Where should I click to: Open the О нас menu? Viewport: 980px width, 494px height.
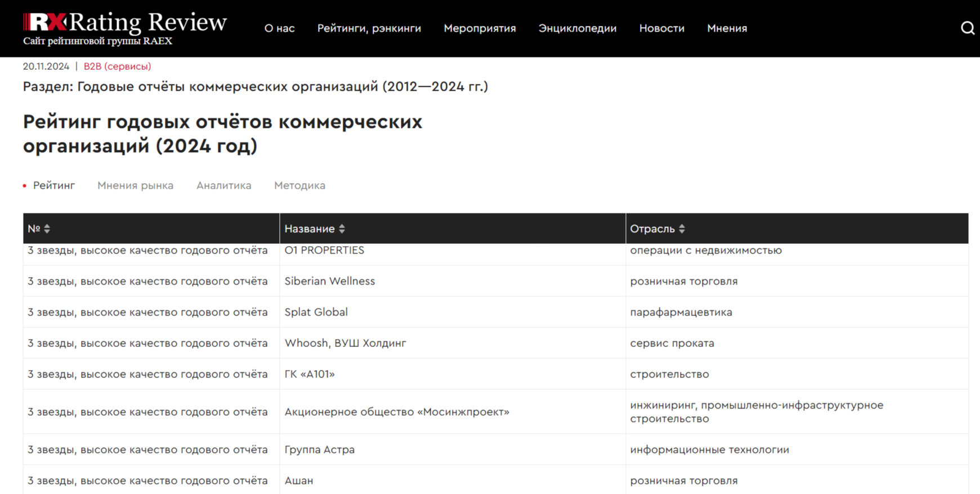pos(279,28)
